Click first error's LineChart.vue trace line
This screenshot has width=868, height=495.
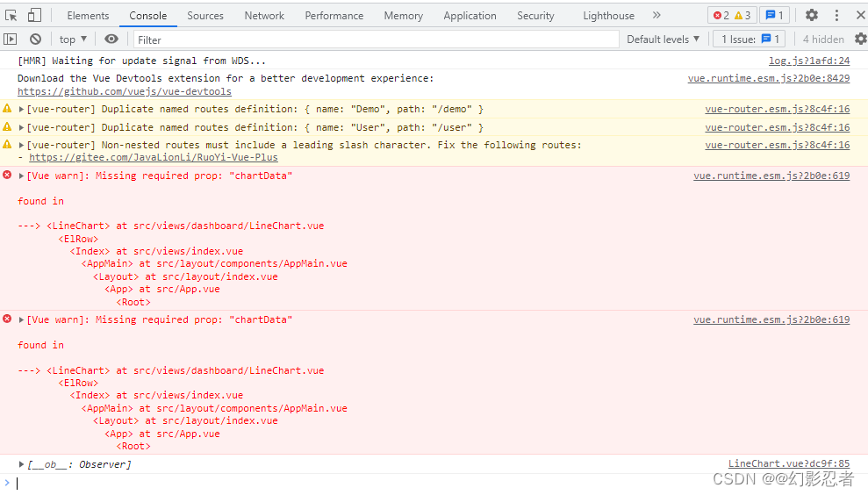coord(170,226)
